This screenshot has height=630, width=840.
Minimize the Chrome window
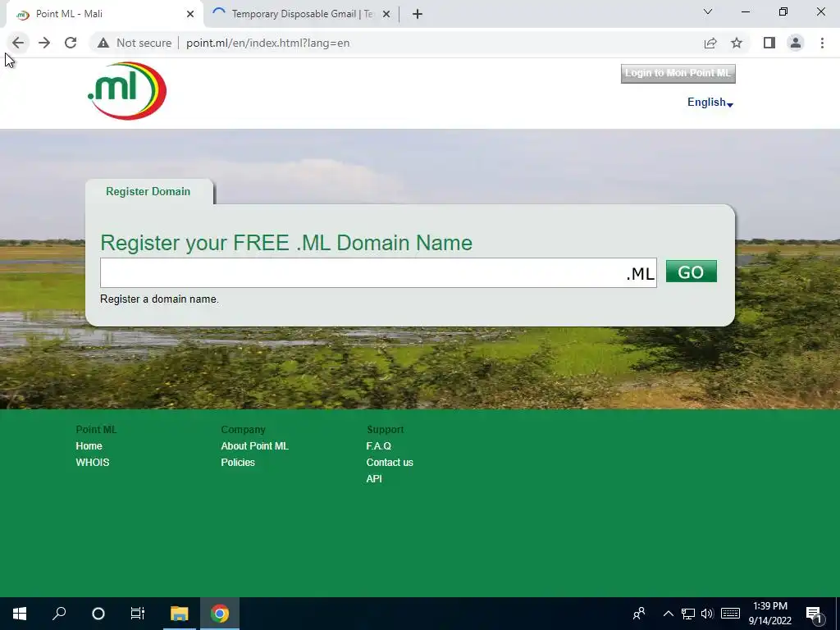click(745, 11)
